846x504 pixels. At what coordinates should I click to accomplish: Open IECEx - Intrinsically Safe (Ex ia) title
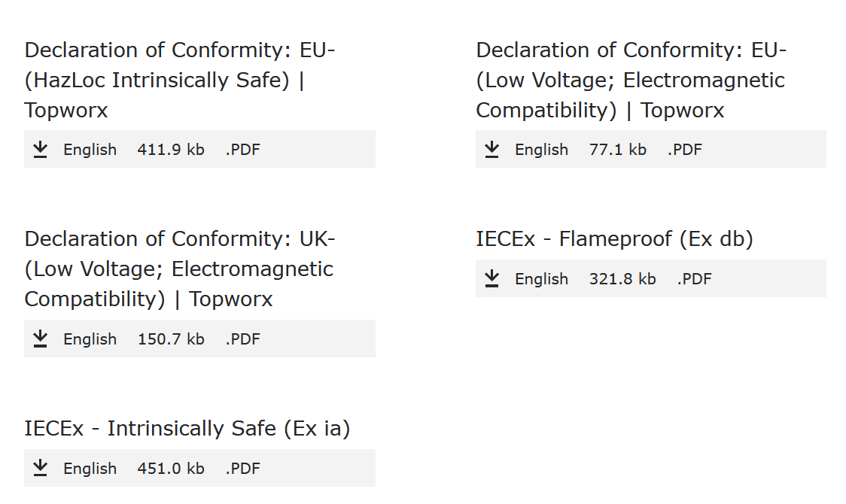pyautogui.click(x=187, y=429)
